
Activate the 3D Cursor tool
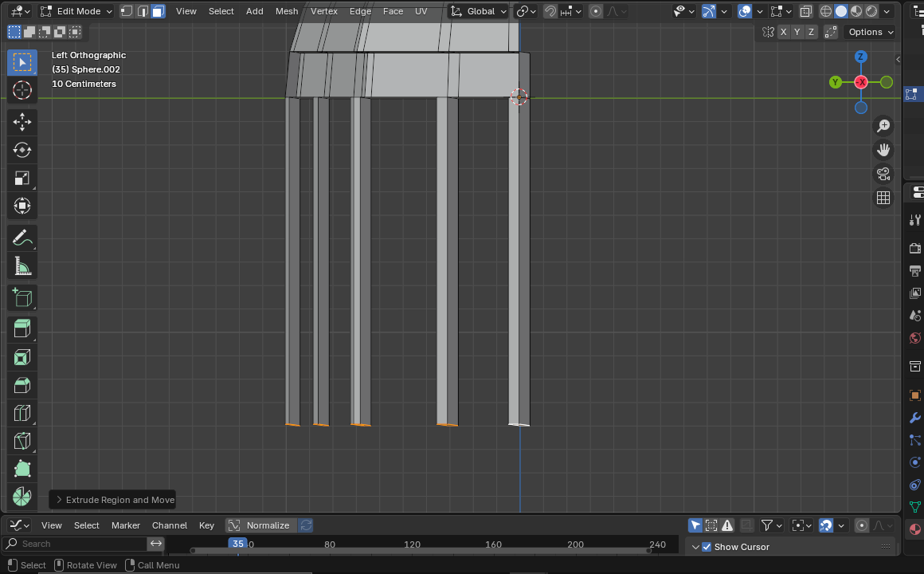click(x=22, y=90)
